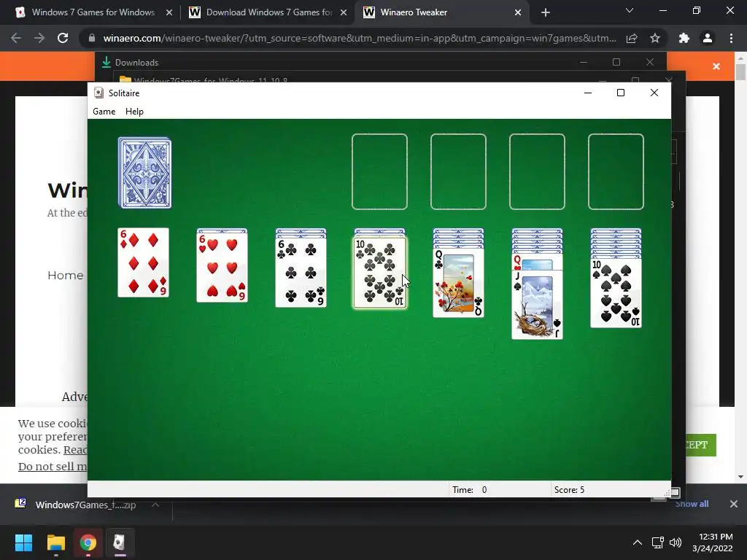Open Chrome tab search dropdown
This screenshot has width=747, height=560.
click(630, 10)
